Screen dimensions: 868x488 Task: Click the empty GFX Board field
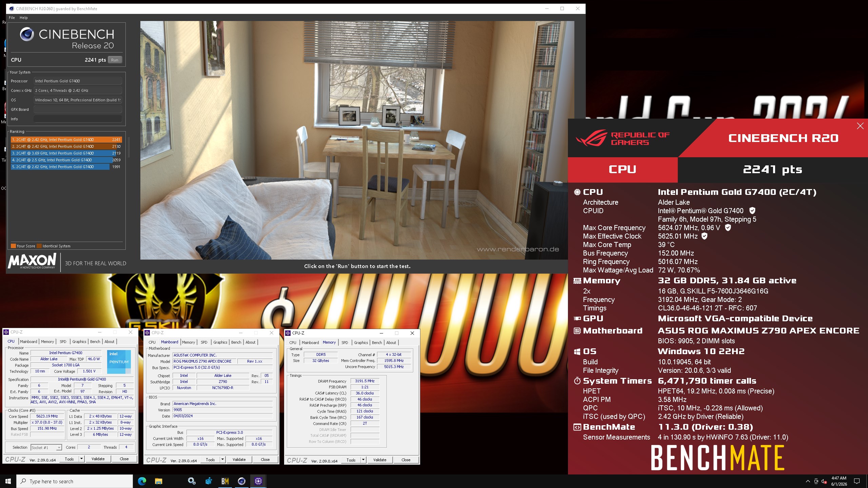78,109
